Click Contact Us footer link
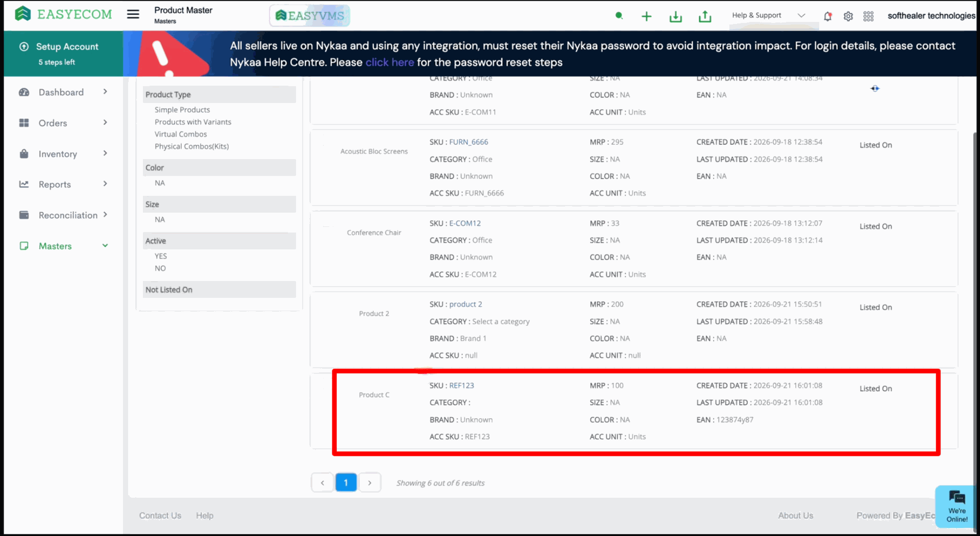The width and height of the screenshot is (980, 536). coord(160,516)
